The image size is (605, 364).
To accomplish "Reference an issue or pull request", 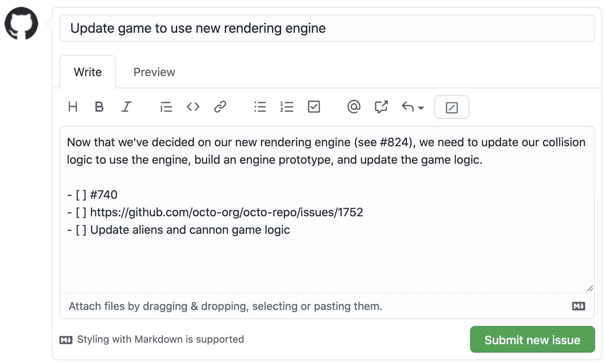I will coord(381,107).
